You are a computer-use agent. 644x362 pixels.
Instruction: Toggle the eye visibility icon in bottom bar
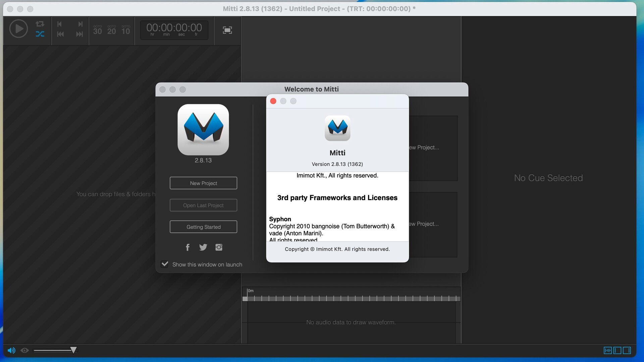click(x=24, y=351)
